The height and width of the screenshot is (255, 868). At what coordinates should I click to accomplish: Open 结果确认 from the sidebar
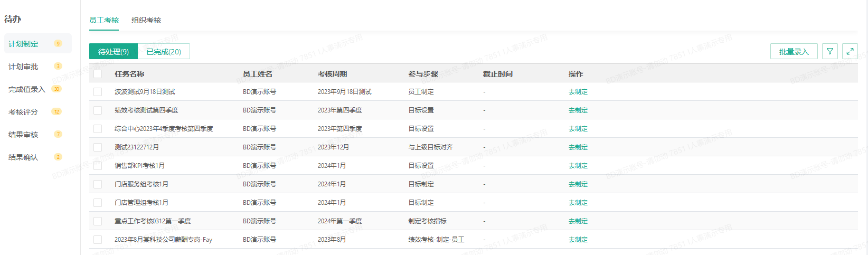[23, 157]
